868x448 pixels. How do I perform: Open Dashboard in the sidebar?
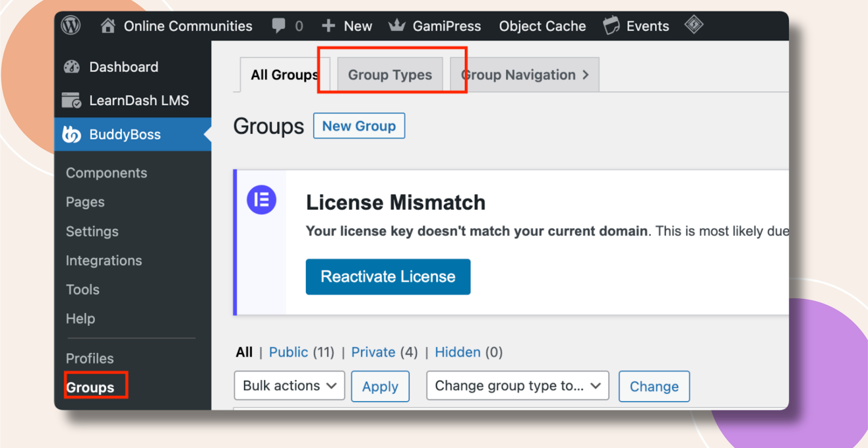click(124, 67)
